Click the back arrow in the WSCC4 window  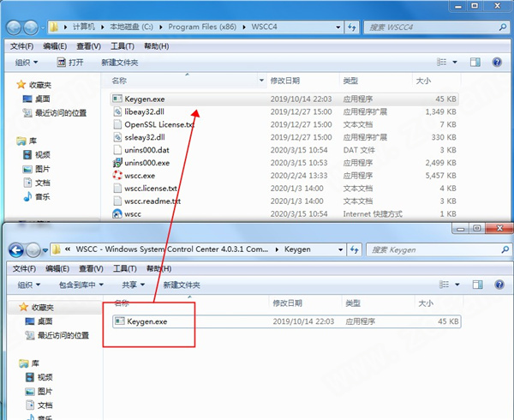(x=14, y=28)
